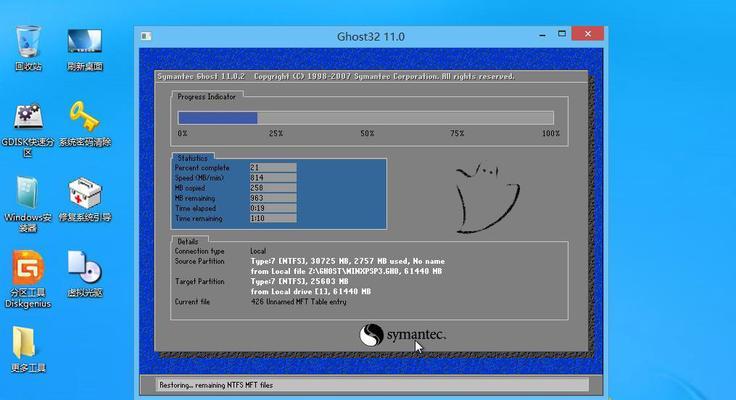Click the restore progress bar

(x=366, y=117)
